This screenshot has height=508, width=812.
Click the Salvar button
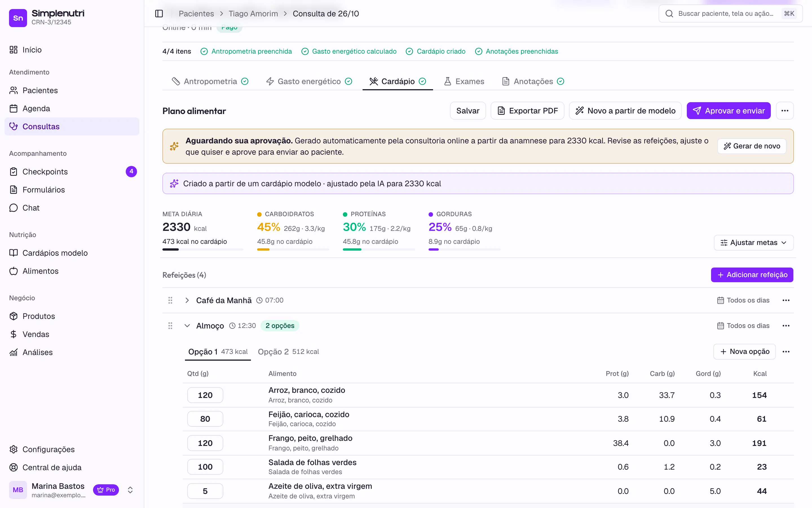click(x=468, y=111)
